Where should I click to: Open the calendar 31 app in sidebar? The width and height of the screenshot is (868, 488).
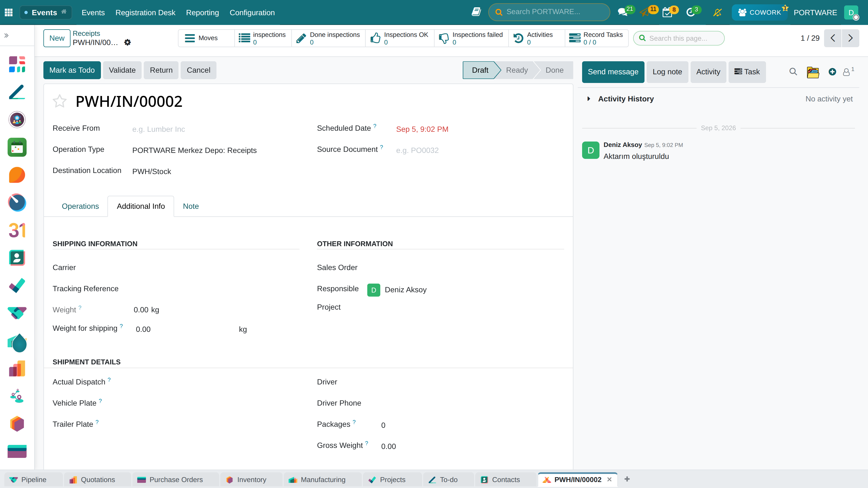[x=17, y=230]
